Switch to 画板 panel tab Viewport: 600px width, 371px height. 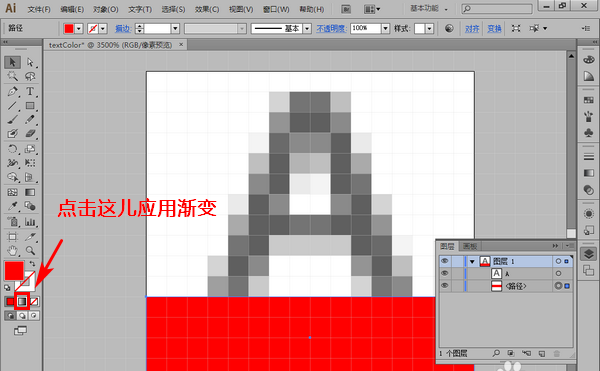pyautogui.click(x=470, y=246)
